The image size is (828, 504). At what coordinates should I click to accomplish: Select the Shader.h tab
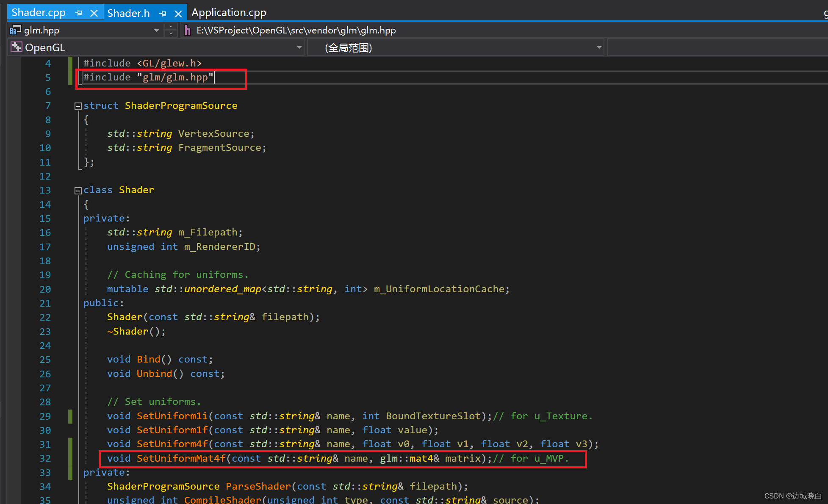[x=128, y=13]
